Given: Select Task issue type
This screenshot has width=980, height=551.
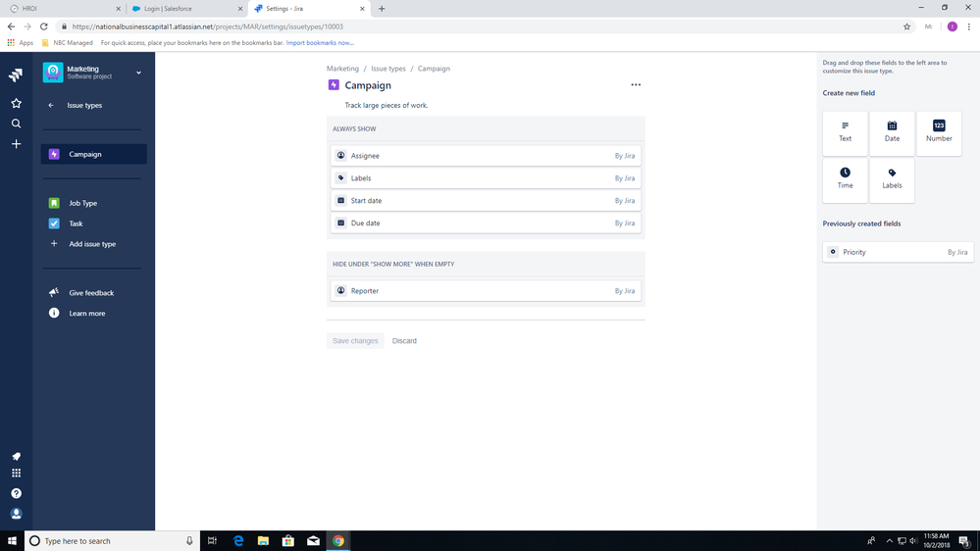Looking at the screenshot, I should [94, 224].
